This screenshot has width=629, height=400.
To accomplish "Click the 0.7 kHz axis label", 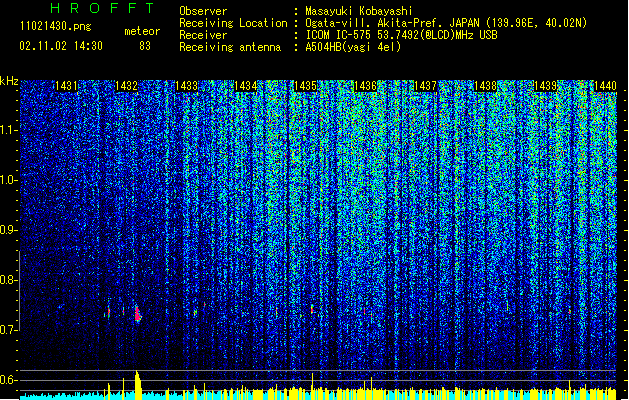I will [x=9, y=330].
